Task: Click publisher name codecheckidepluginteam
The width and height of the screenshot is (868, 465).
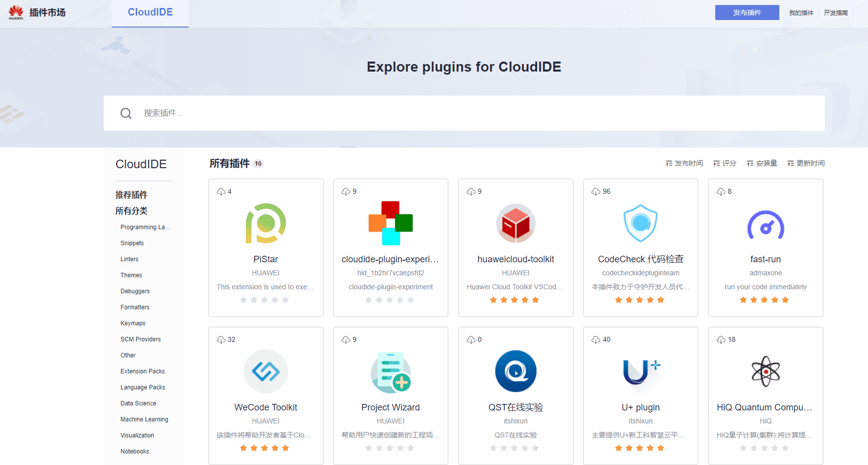Action: click(x=641, y=273)
